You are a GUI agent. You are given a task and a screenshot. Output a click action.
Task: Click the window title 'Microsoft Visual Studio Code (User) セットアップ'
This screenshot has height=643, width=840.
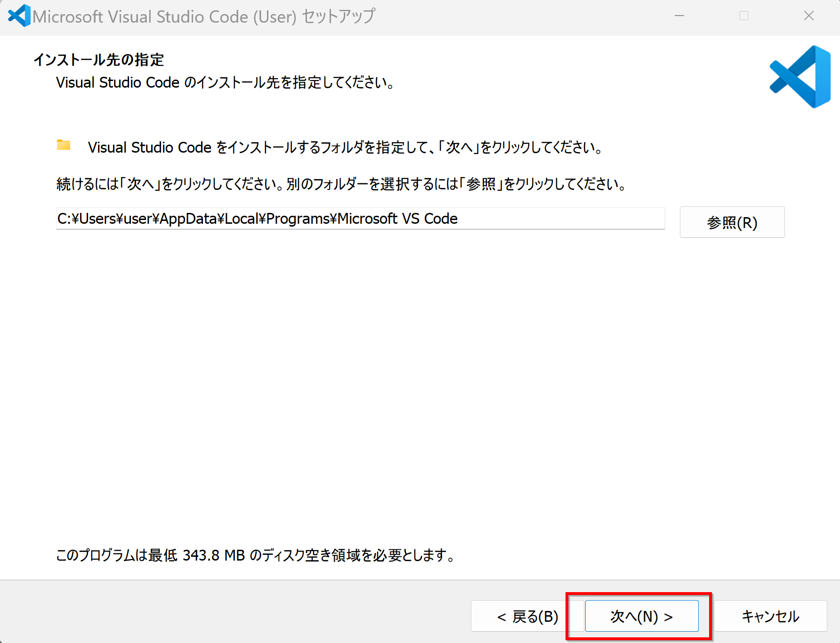(x=203, y=16)
